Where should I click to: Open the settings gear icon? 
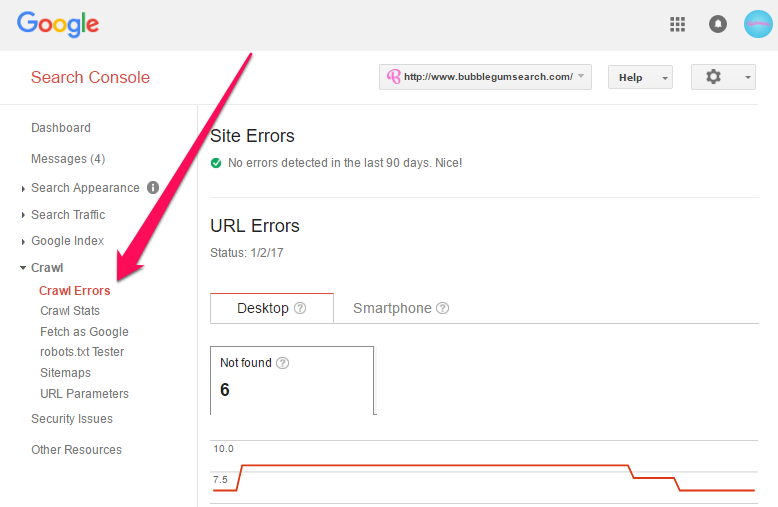tap(713, 77)
